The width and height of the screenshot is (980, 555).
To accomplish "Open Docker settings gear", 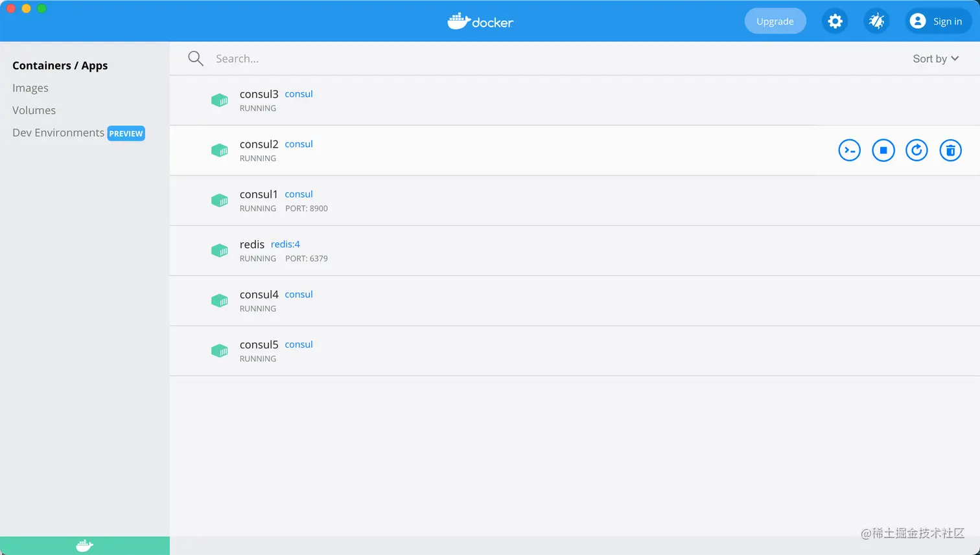I will point(835,21).
